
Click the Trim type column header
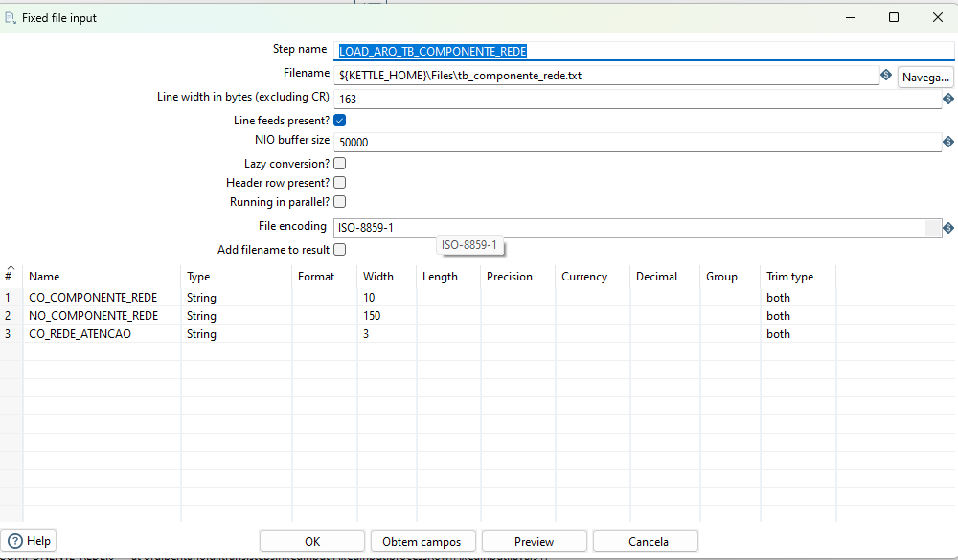click(798, 277)
